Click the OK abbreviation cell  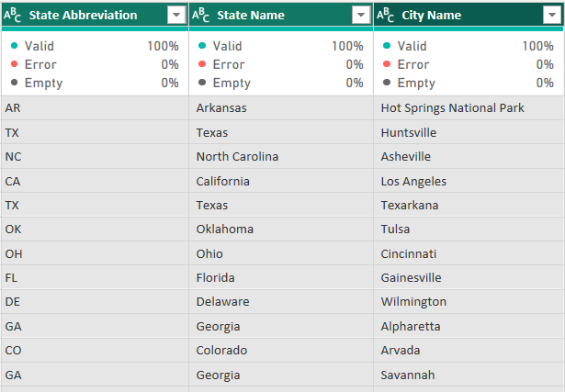coord(96,230)
